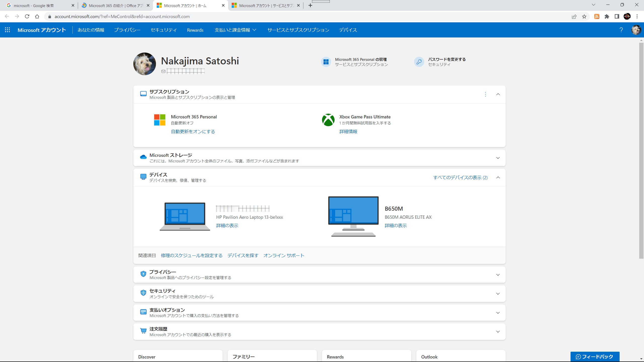Click Microsoft 365 Personal の管理 link text

361,59
